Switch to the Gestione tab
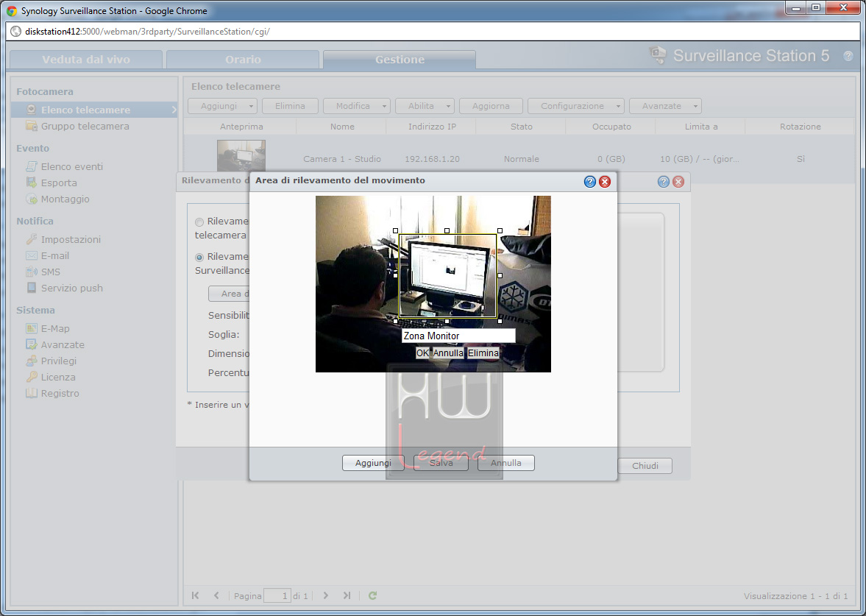Image resolution: width=866 pixels, height=616 pixels. pyautogui.click(x=400, y=60)
